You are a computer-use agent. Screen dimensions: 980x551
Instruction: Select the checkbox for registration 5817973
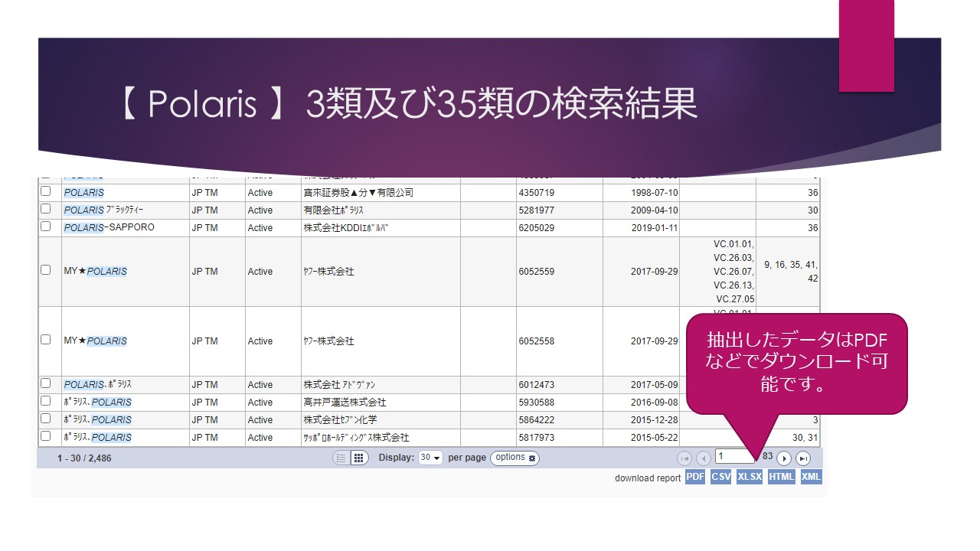click(45, 436)
